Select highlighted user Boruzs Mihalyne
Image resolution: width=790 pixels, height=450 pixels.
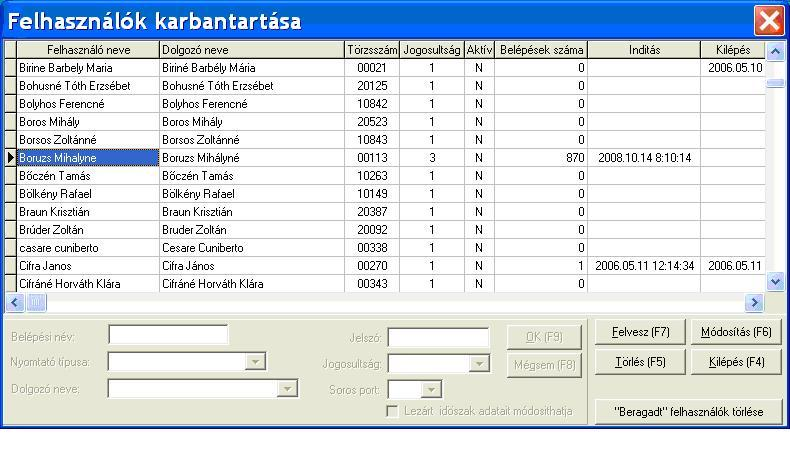pyautogui.click(x=88, y=158)
